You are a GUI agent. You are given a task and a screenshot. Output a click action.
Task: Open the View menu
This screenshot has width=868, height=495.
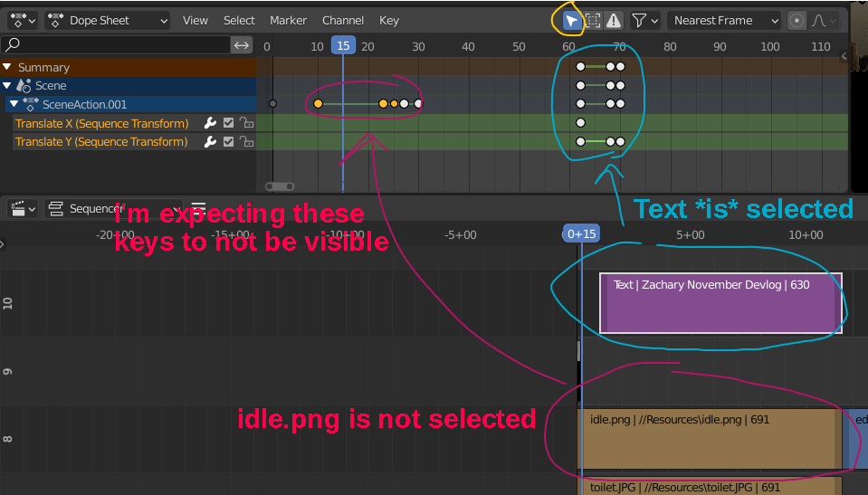195,21
